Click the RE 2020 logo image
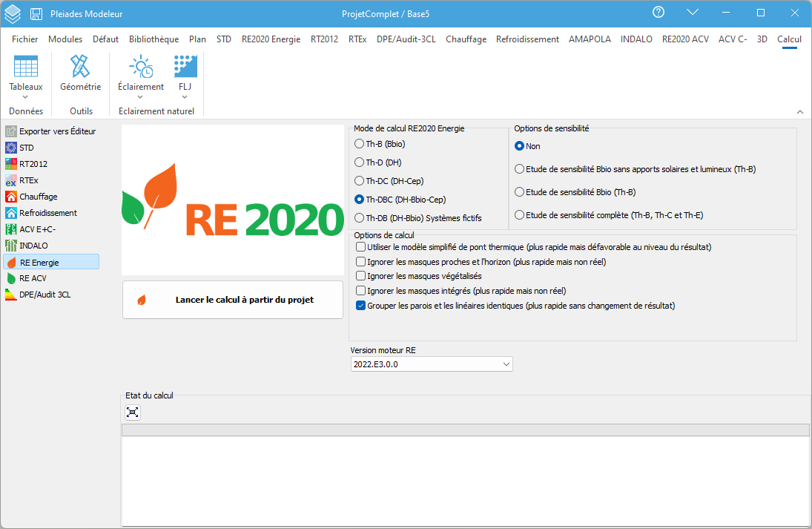Viewport: 812px width, 529px height. [x=233, y=200]
